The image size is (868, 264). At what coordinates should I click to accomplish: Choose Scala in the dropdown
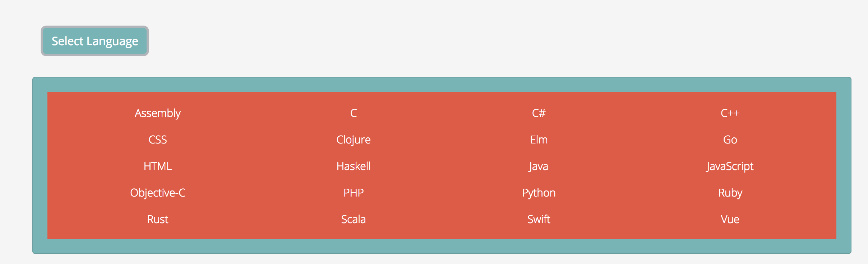pyautogui.click(x=354, y=219)
